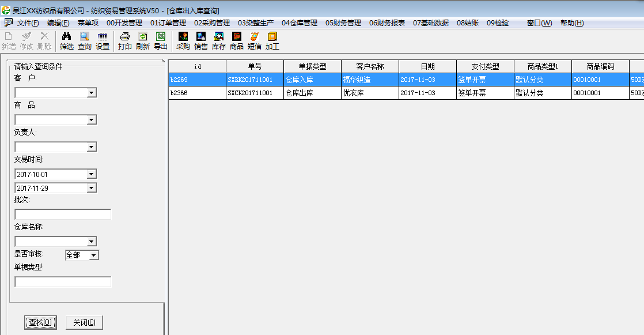Open the 07基础数据 menu
Screen dimensions: 644x335
(431, 23)
